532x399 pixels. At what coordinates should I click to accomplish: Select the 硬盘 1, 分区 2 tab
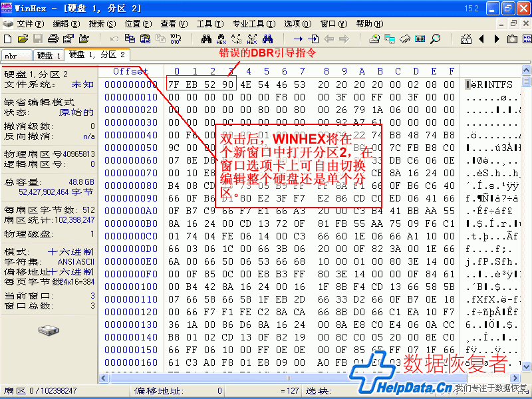96,55
